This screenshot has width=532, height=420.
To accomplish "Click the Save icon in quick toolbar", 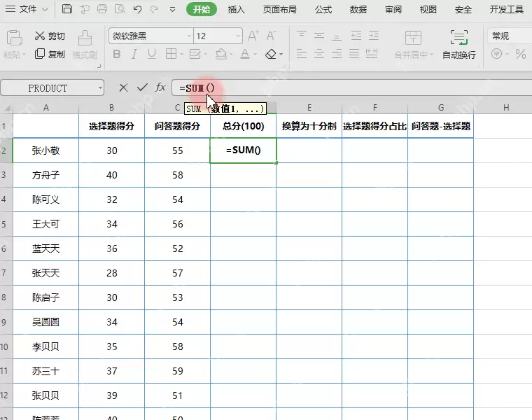I will (67, 9).
